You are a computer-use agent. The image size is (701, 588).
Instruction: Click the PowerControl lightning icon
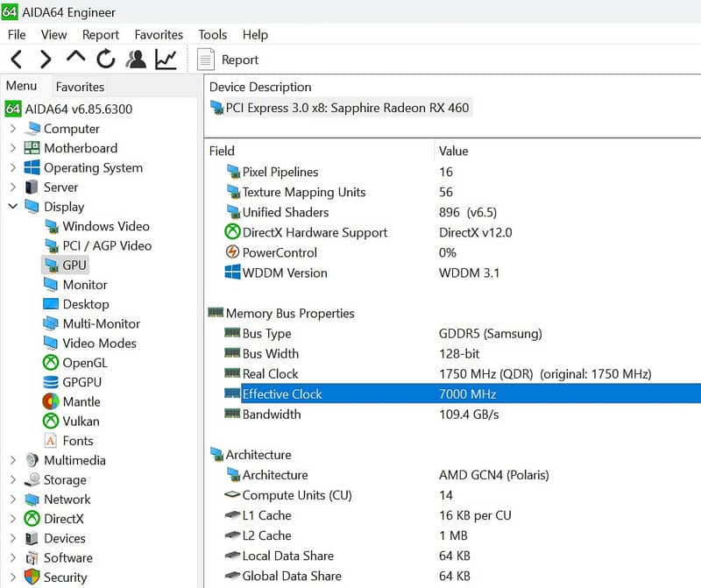232,252
